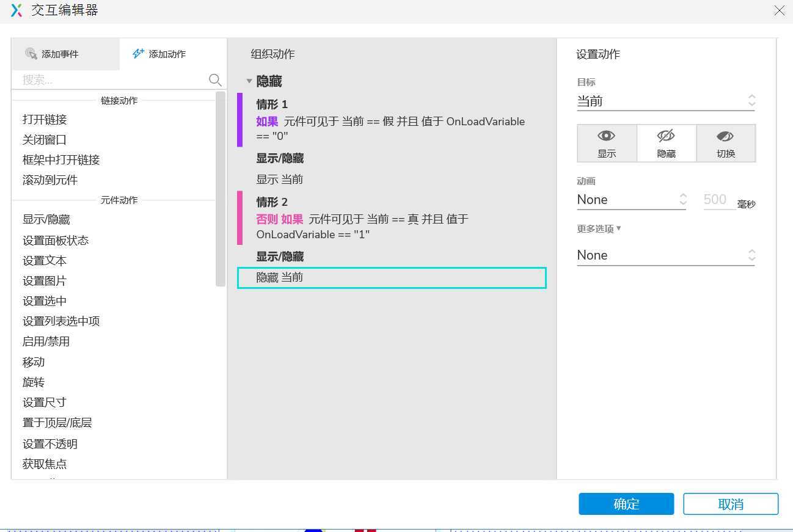This screenshot has height=532, width=793.
Task: Add the 设置不透明 action
Action: (x=50, y=444)
